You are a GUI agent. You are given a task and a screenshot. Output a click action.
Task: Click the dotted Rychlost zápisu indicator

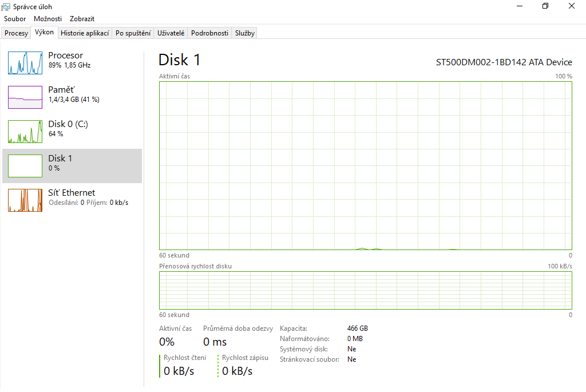click(x=218, y=366)
